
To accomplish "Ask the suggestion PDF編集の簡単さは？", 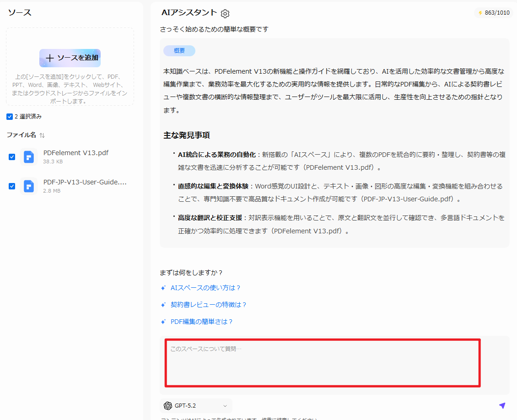I will pos(201,322).
